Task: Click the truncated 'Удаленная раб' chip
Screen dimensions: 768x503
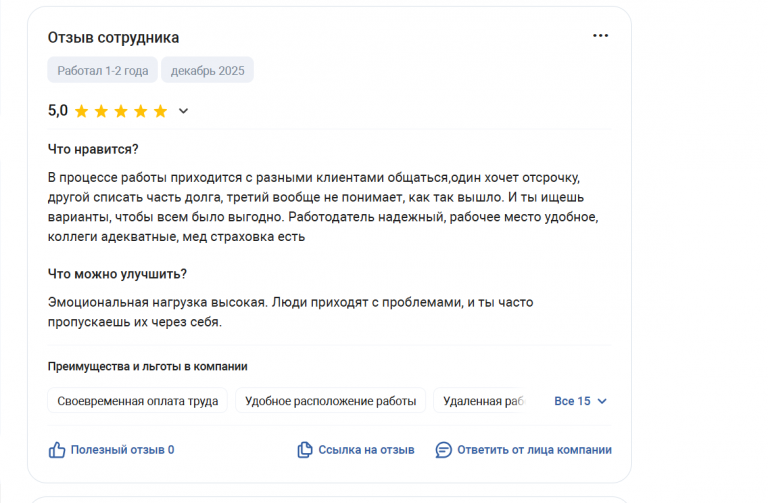Action: 484,401
